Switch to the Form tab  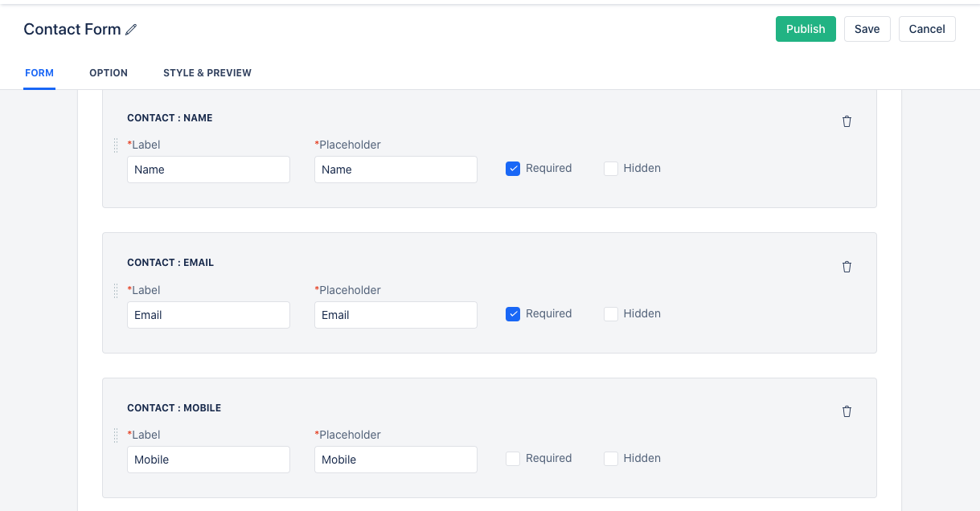pyautogui.click(x=39, y=73)
